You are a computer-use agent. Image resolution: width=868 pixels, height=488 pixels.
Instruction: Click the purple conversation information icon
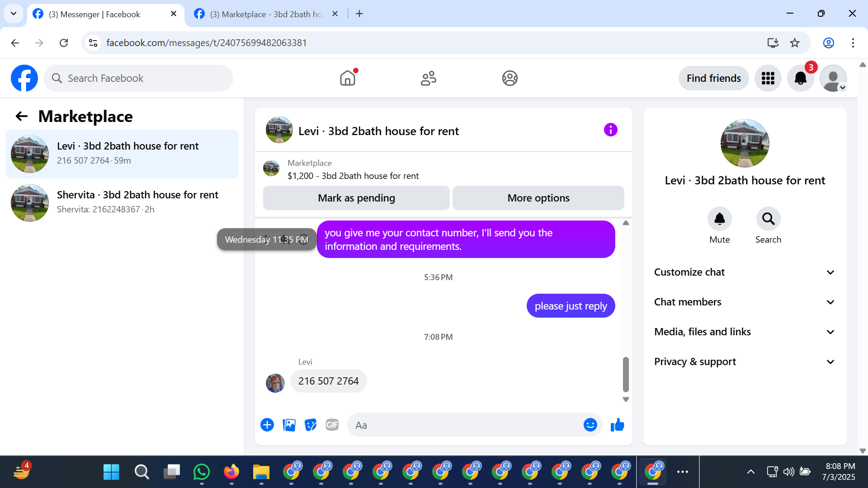(x=610, y=130)
